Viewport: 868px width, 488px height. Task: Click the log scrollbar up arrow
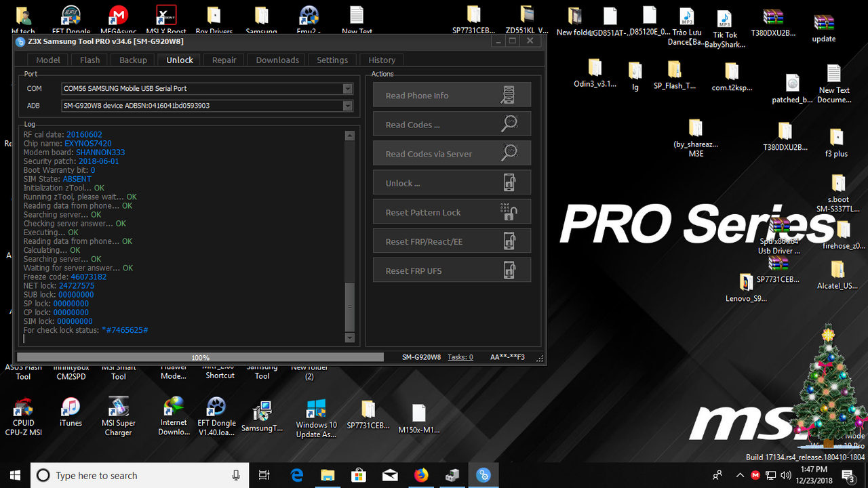350,136
